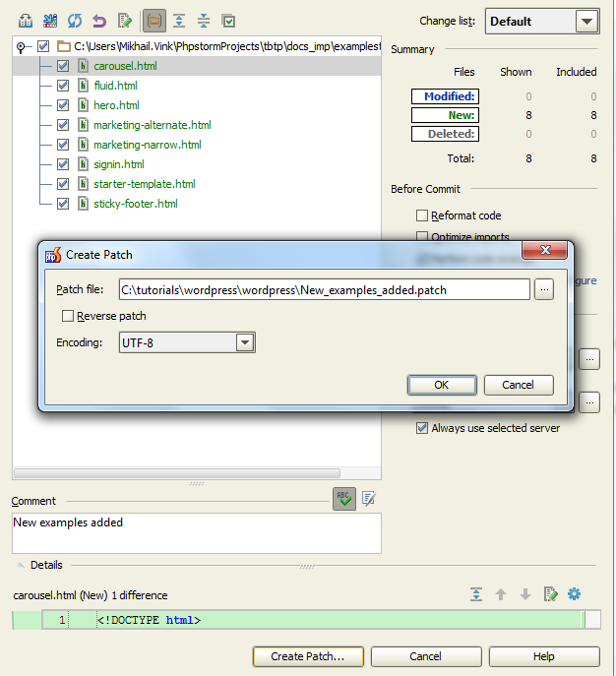Click the folder icon of the root path
The width and height of the screenshot is (616, 676).
(x=63, y=46)
